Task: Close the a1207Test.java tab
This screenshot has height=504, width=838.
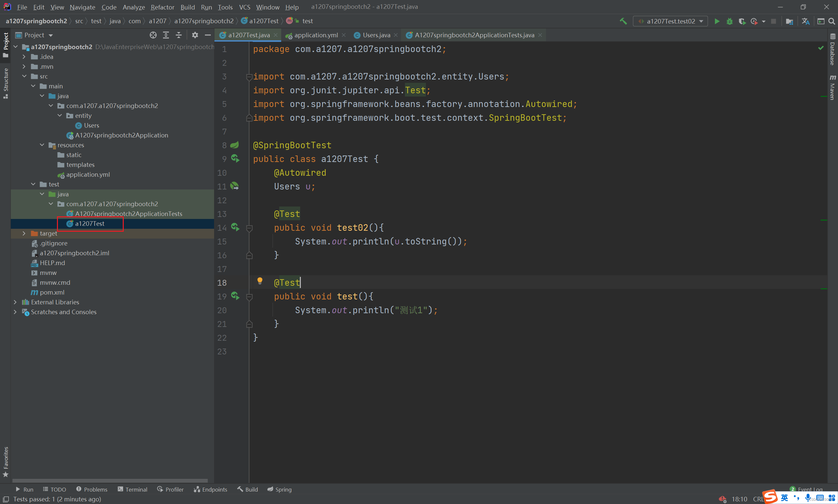Action: (276, 35)
